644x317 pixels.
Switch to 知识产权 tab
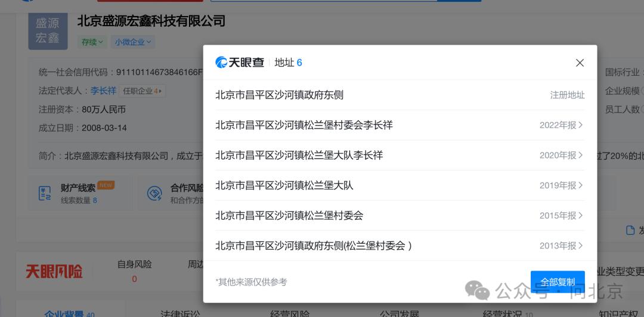620,314
